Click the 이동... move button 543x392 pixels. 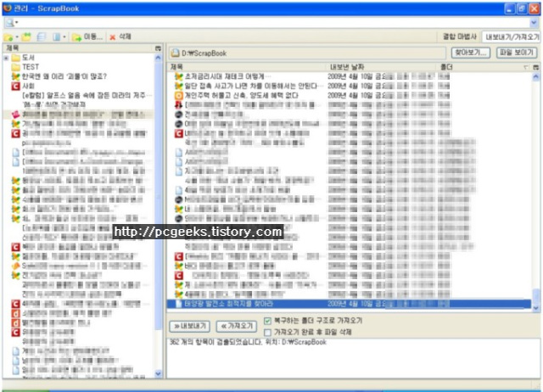(x=87, y=36)
